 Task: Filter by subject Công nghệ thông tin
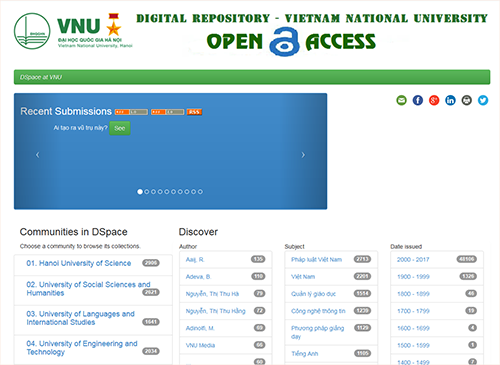(x=318, y=311)
